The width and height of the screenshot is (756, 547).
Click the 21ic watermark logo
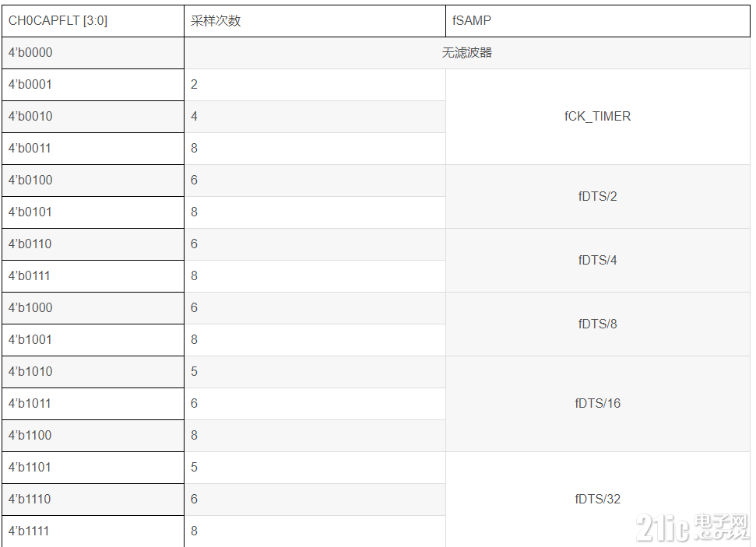[x=692, y=528]
